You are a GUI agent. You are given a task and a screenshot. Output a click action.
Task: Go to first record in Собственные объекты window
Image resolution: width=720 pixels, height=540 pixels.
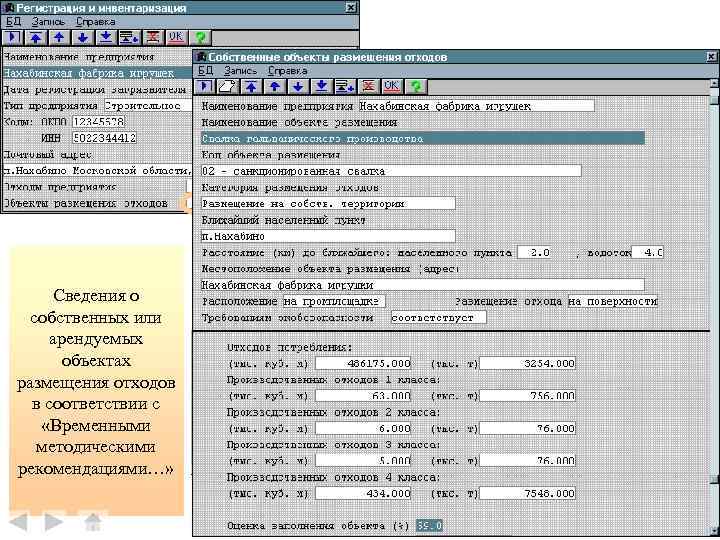[x=251, y=86]
